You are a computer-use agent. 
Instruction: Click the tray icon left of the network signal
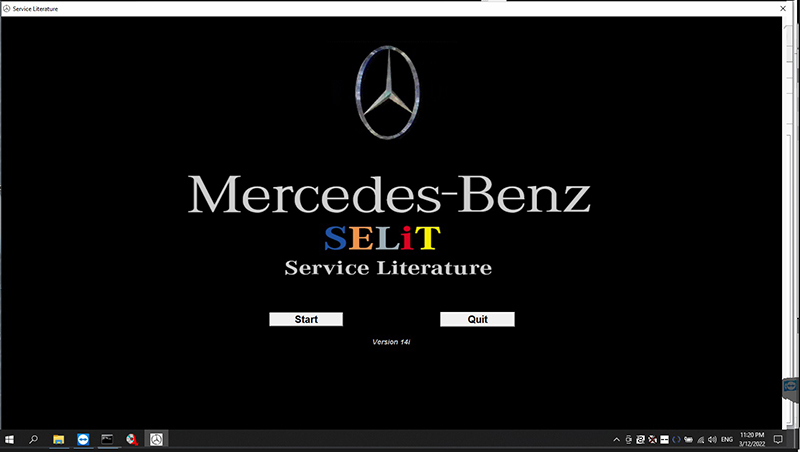pos(688,440)
